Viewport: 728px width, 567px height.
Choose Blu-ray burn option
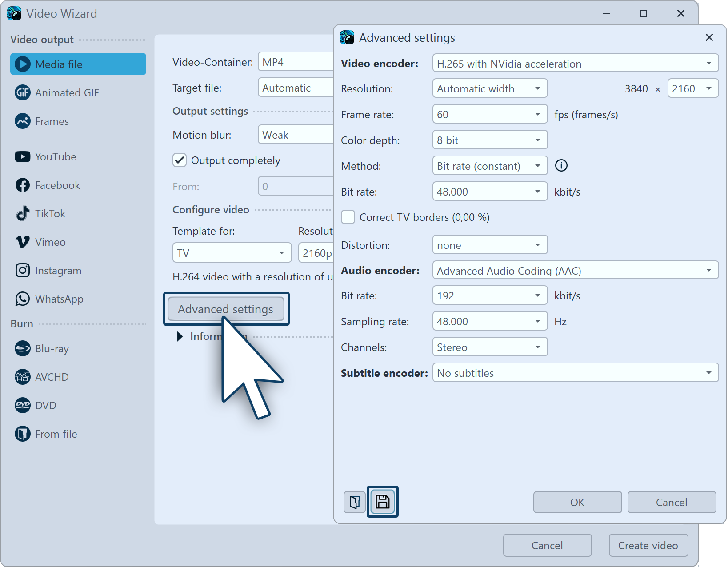point(52,349)
